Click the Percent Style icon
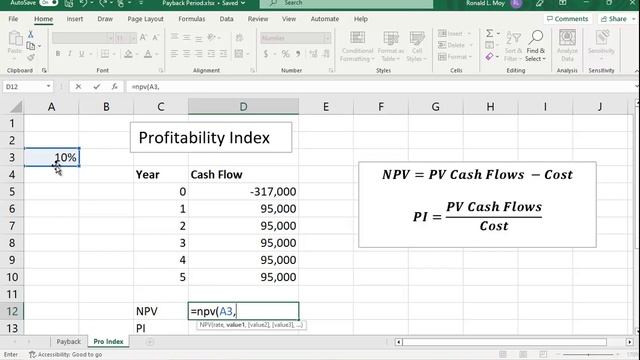 pos(285,53)
